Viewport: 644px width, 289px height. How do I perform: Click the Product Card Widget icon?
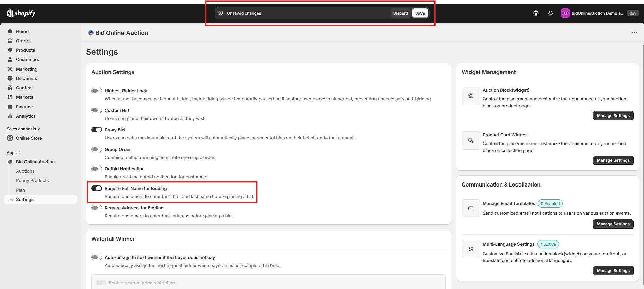[470, 140]
